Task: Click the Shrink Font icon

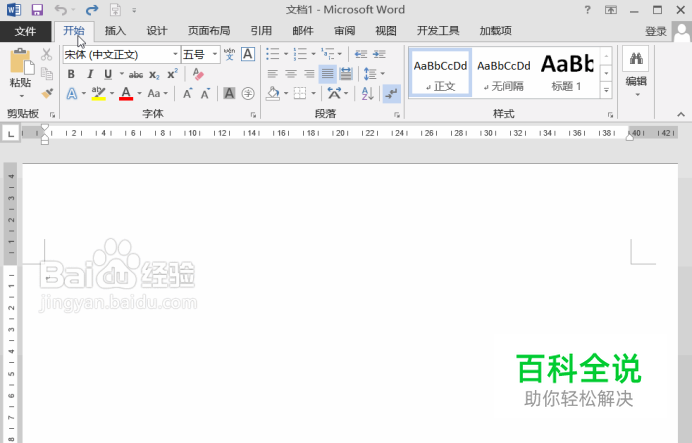Action: (205, 94)
